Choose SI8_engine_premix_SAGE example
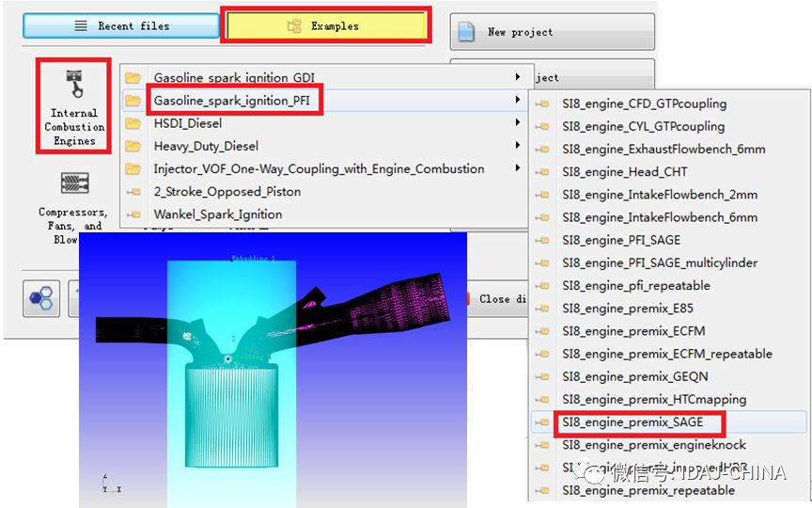 click(632, 422)
